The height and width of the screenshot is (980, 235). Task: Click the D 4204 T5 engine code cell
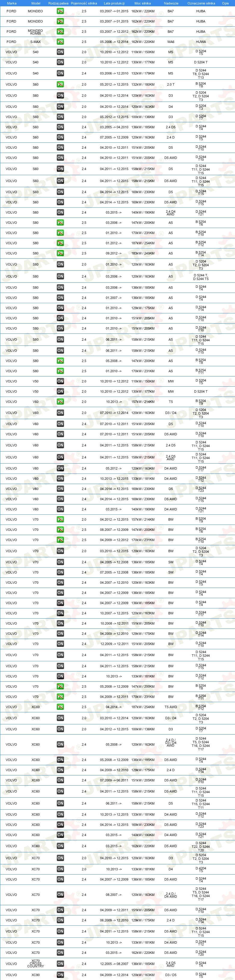coord(201,869)
